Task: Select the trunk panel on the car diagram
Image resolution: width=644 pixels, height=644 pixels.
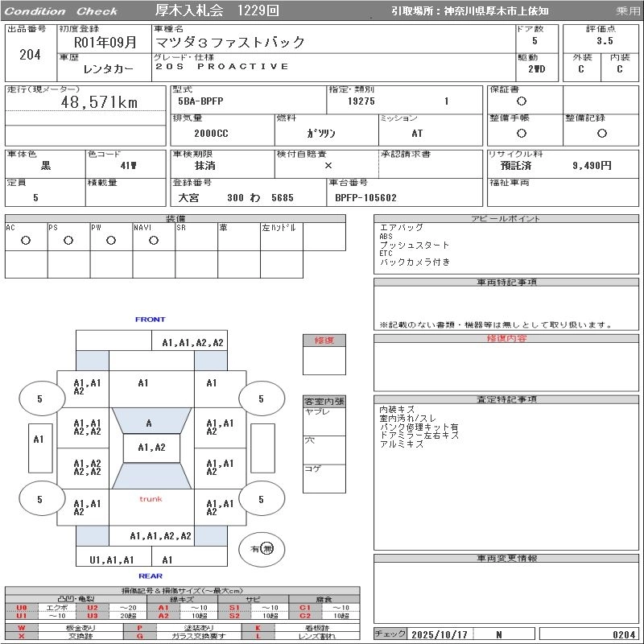Action: pyautogui.click(x=151, y=499)
